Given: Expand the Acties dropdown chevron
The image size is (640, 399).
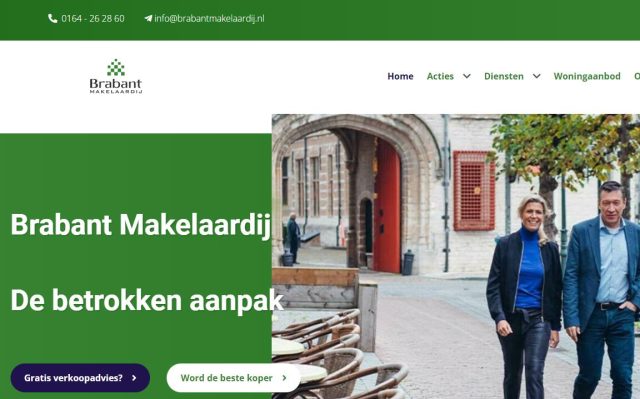Looking at the screenshot, I should point(467,76).
